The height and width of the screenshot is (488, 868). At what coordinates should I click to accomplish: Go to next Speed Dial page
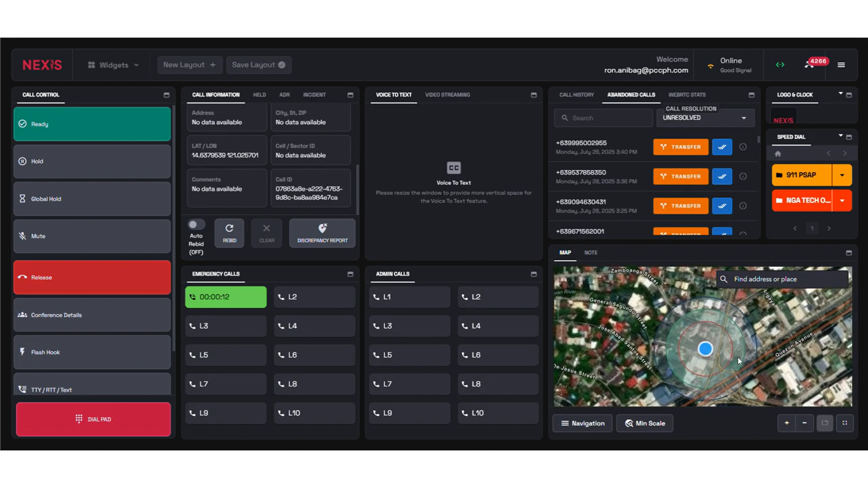pos(829,228)
